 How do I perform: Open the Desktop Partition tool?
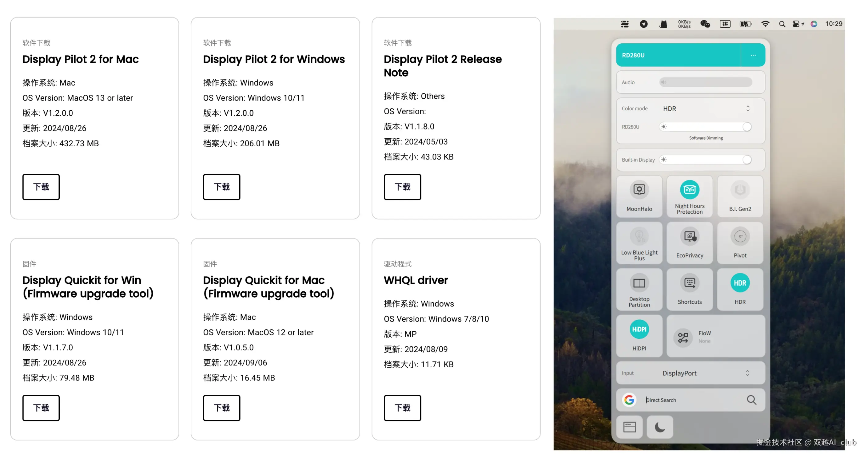(639, 283)
